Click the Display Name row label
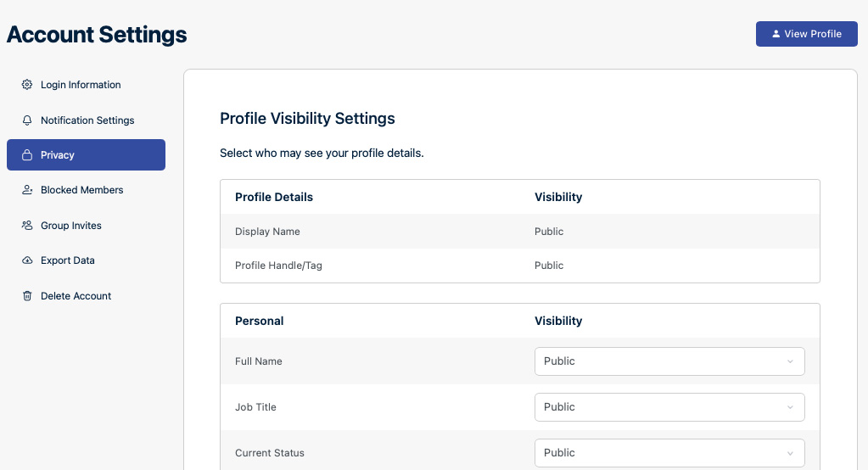868x470 pixels. (267, 232)
